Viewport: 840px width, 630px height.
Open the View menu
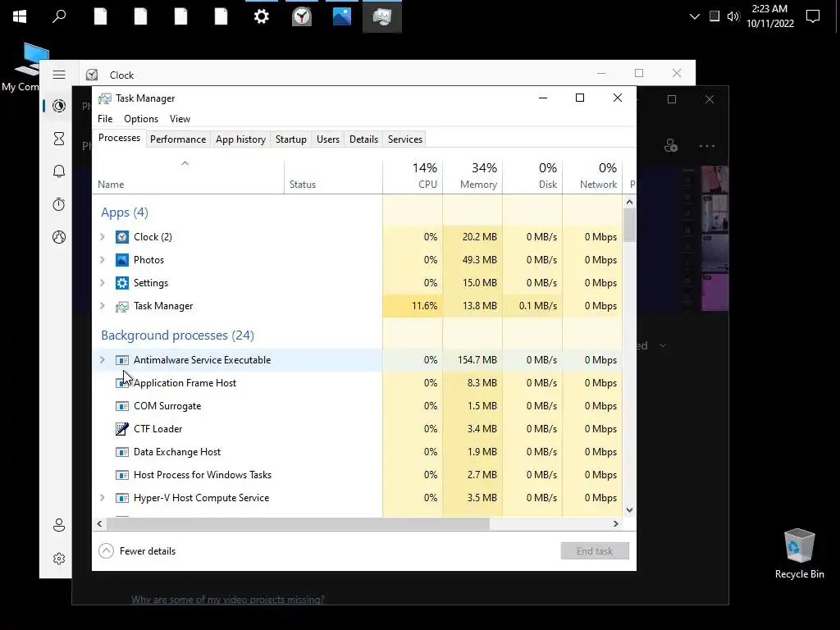pos(180,119)
